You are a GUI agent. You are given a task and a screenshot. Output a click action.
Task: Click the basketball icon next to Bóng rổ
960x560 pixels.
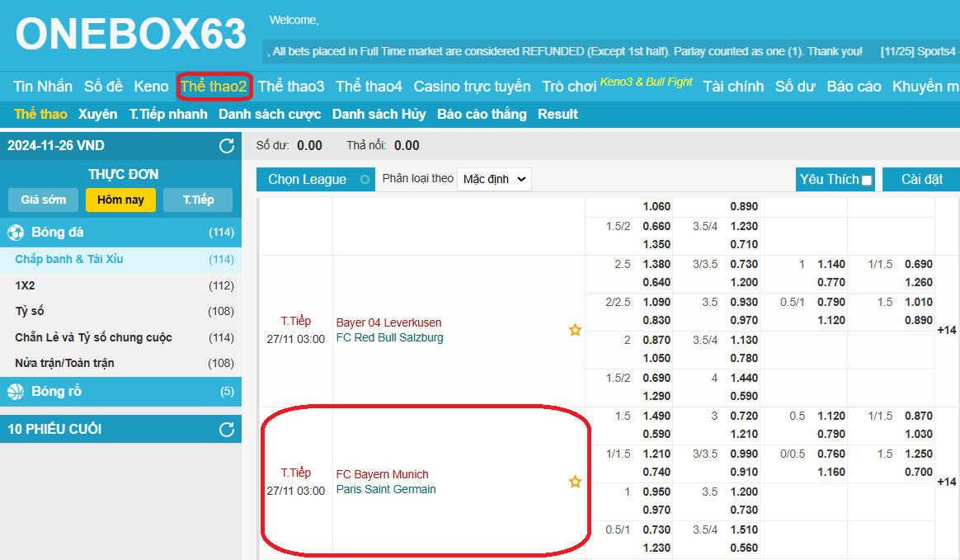(16, 392)
